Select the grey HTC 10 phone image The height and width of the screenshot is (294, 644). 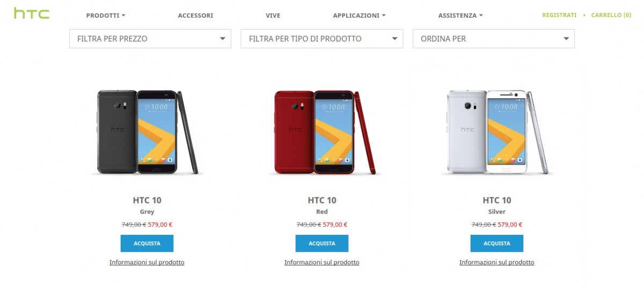147,132
